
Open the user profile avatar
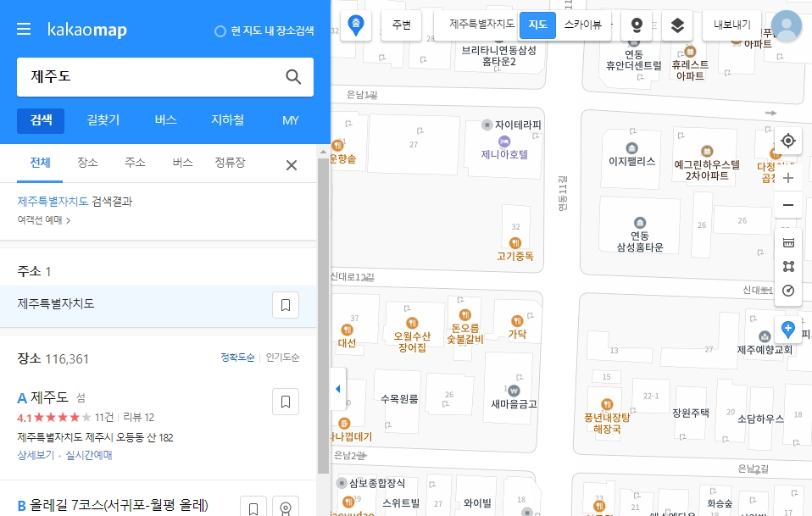[x=787, y=26]
